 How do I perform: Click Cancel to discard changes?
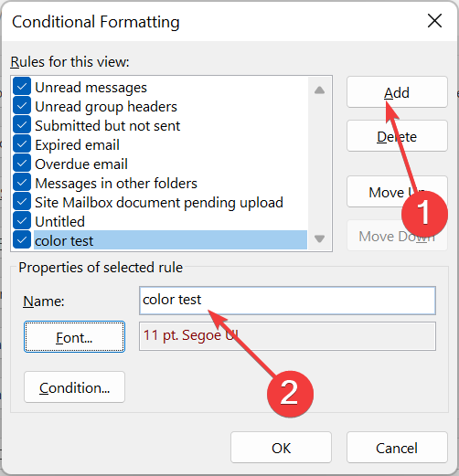coord(397,448)
